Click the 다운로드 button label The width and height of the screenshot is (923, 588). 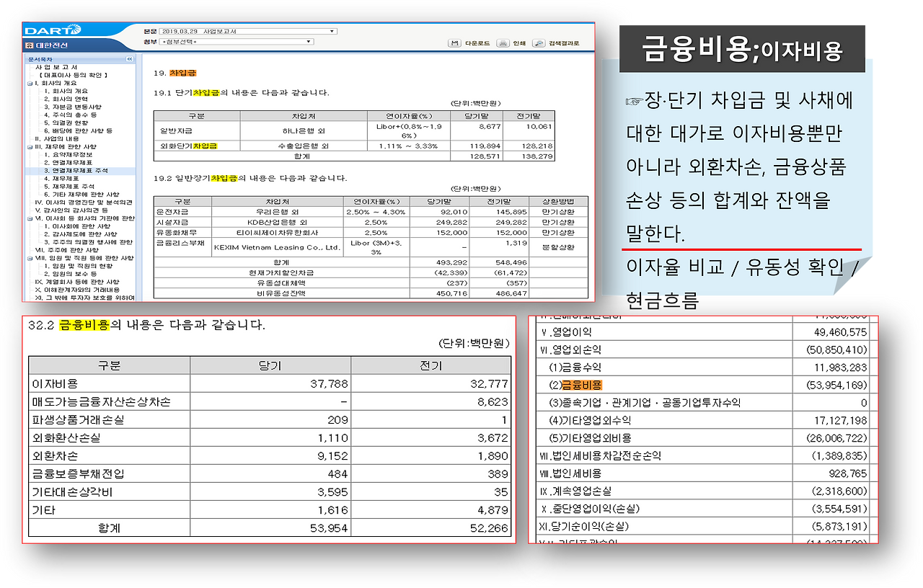click(x=477, y=43)
